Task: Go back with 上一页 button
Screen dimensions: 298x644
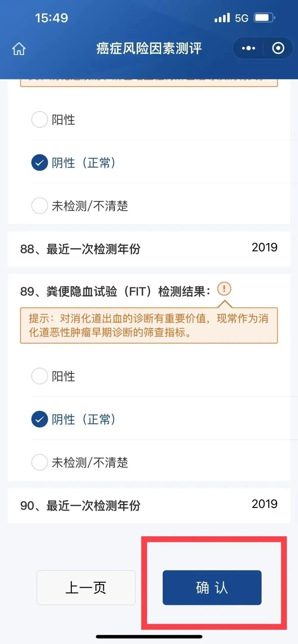Action: [86, 587]
